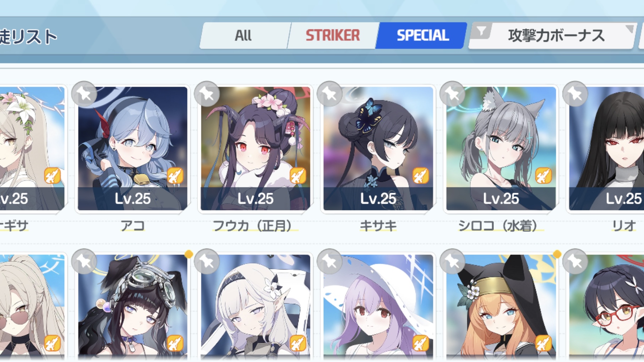The height and width of the screenshot is (362, 644).
Task: Toggle the pin icon on フウカ（正月）'s card
Action: (207, 94)
